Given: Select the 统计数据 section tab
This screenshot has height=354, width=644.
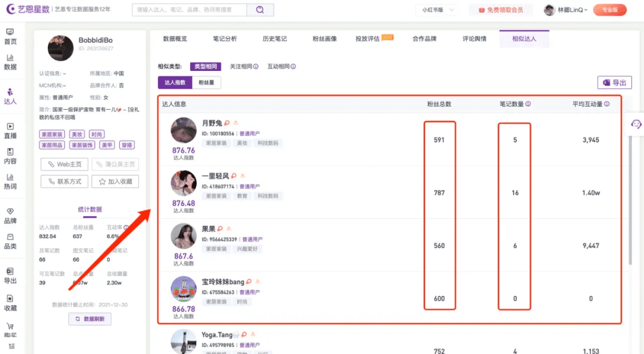Looking at the screenshot, I should tap(90, 210).
